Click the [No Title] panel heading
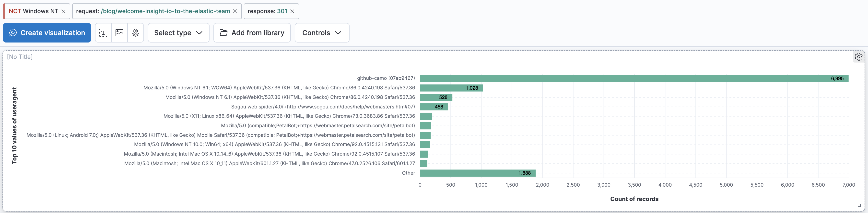Viewport: 868px width, 213px height. (x=20, y=56)
